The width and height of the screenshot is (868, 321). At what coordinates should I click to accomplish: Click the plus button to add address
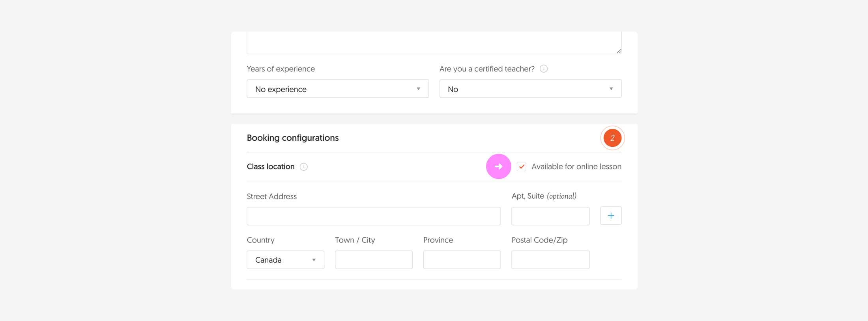click(611, 216)
